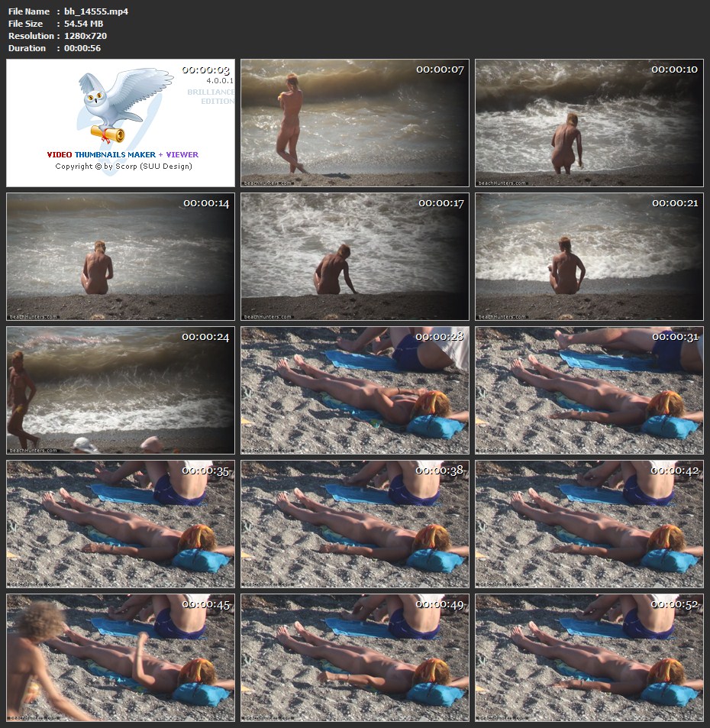Click the scroll held by the owl
The image size is (710, 728).
[x=107, y=134]
